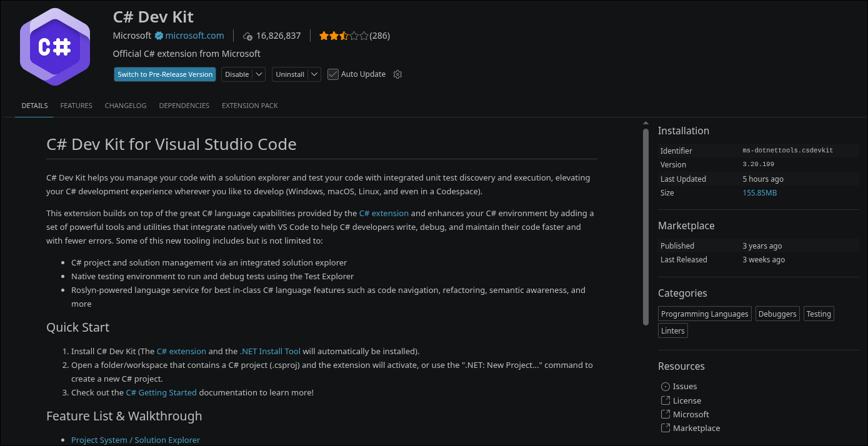Select the Debuggers category tag

[x=777, y=314]
